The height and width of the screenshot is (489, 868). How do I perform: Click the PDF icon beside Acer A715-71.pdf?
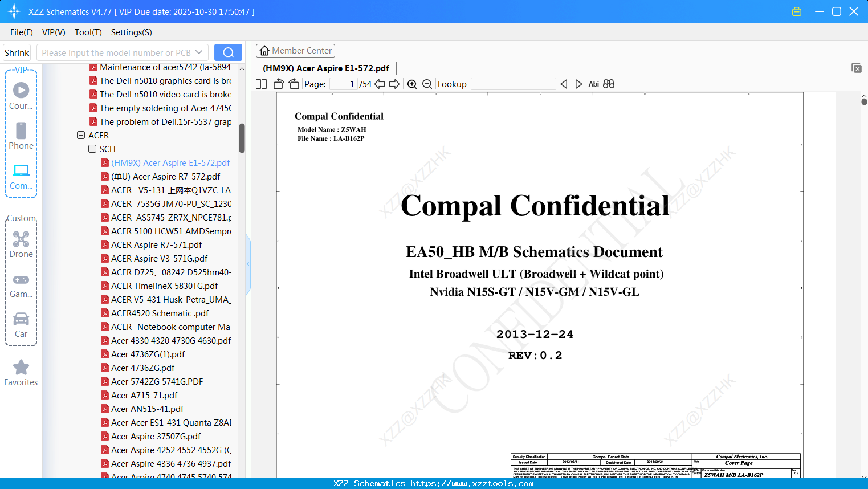point(105,395)
